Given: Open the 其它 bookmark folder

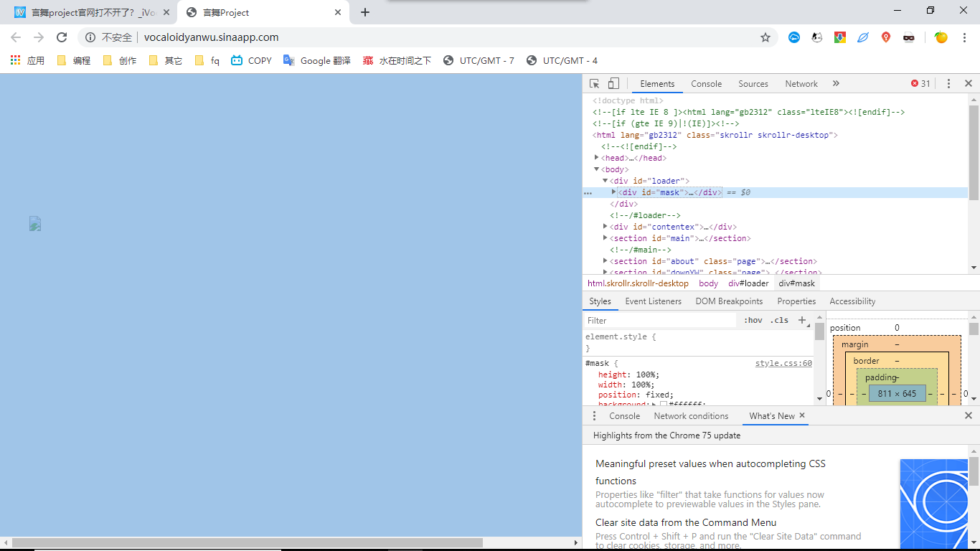Looking at the screenshot, I should [166, 61].
